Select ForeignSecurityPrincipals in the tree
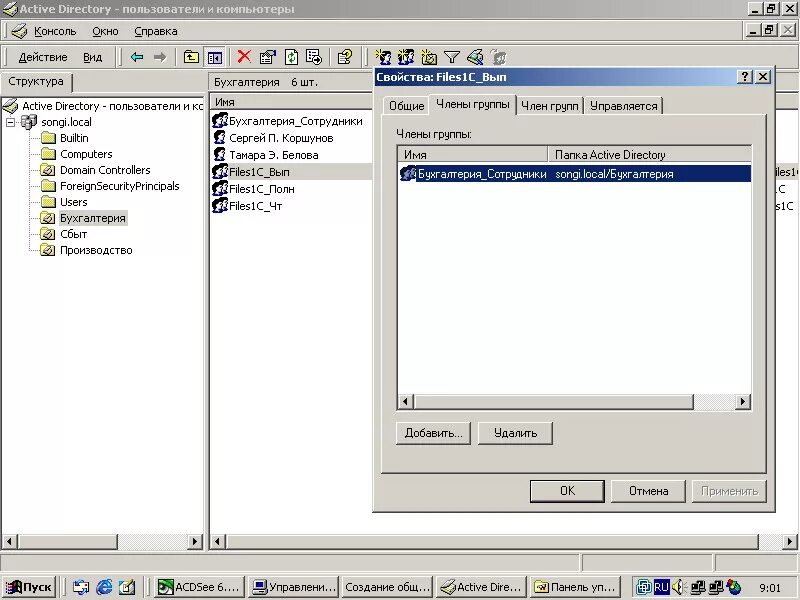Viewport: 800px width, 600px height. click(119, 186)
